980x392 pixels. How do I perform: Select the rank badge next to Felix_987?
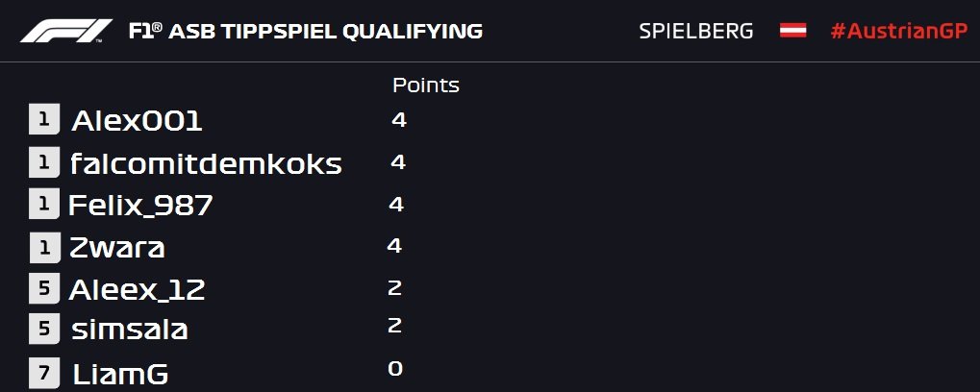click(x=44, y=204)
